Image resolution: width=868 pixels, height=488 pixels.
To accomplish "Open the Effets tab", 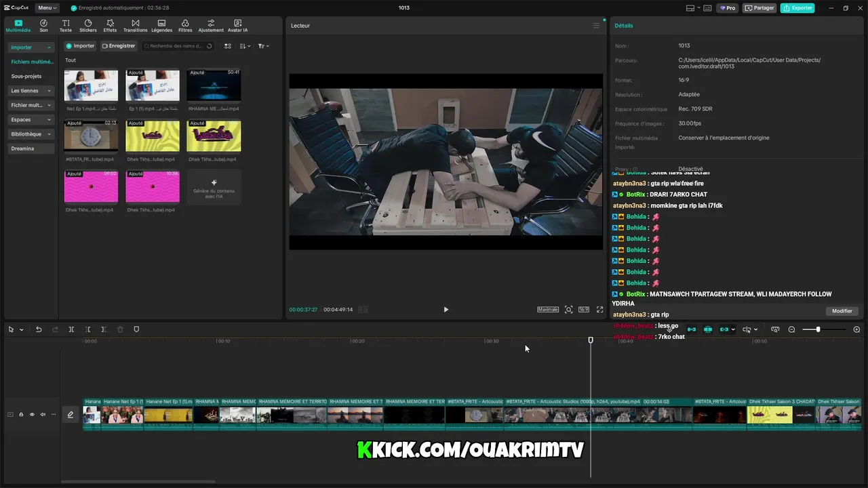I will [110, 26].
